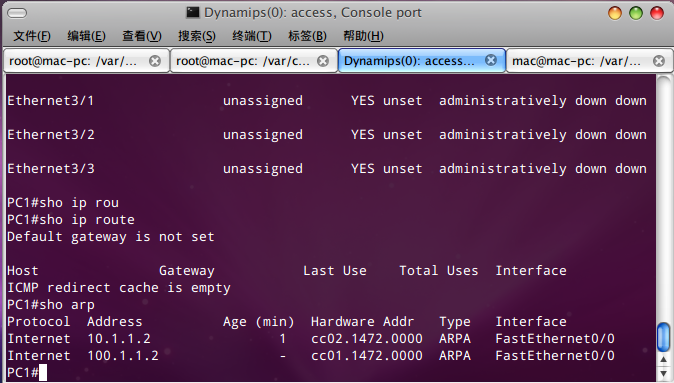
Task: Click 'ICMP redirect cache is empty' line
Action: click(x=119, y=288)
